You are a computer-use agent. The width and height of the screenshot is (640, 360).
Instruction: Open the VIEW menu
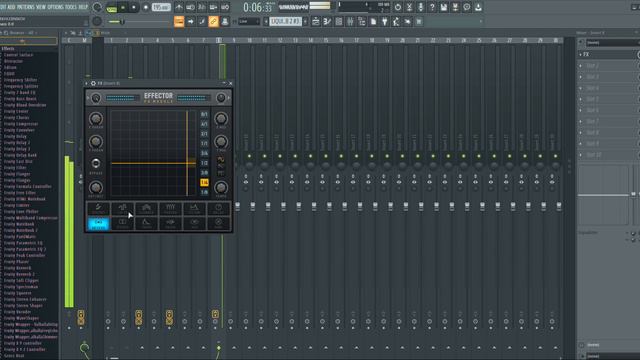coord(41,7)
